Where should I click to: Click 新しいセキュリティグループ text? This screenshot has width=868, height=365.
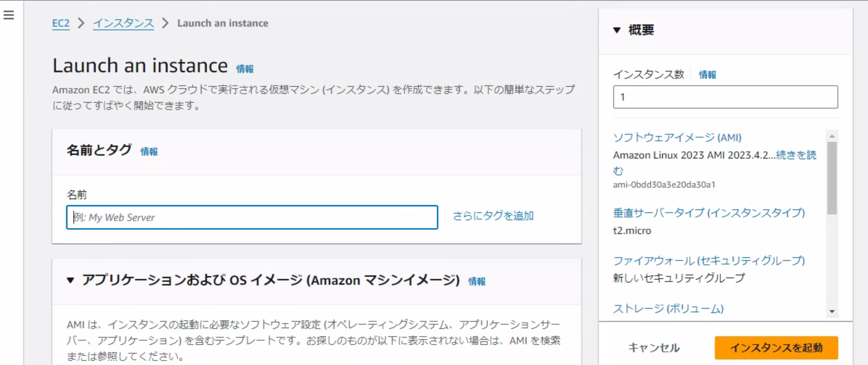tap(679, 278)
